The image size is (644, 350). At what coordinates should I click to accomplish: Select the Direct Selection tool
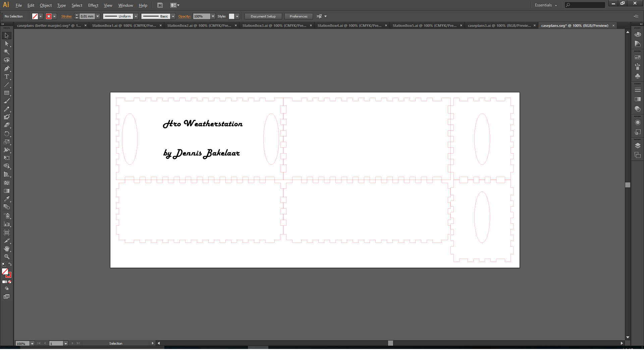pos(7,44)
